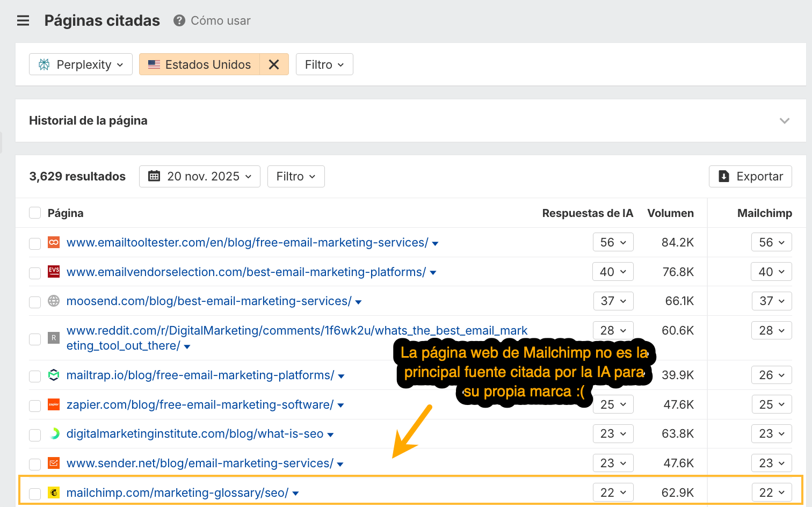Viewport: 812px width, 507px height.
Task: Open the 20 nov. 2025 date dropdown
Action: click(x=200, y=176)
